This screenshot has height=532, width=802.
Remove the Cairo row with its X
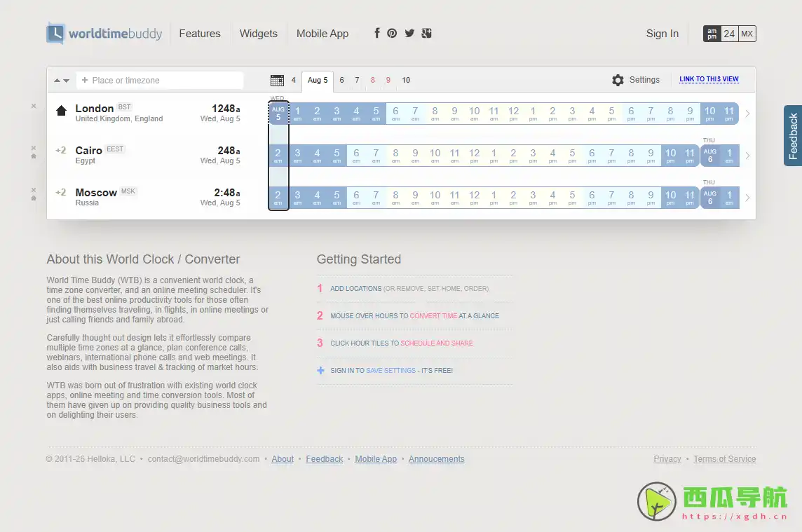pos(34,148)
